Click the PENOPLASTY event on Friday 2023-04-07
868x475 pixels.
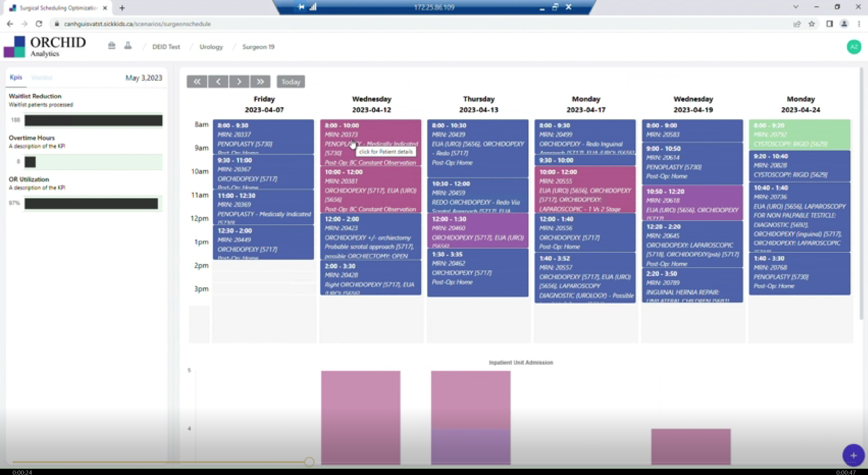pyautogui.click(x=263, y=137)
